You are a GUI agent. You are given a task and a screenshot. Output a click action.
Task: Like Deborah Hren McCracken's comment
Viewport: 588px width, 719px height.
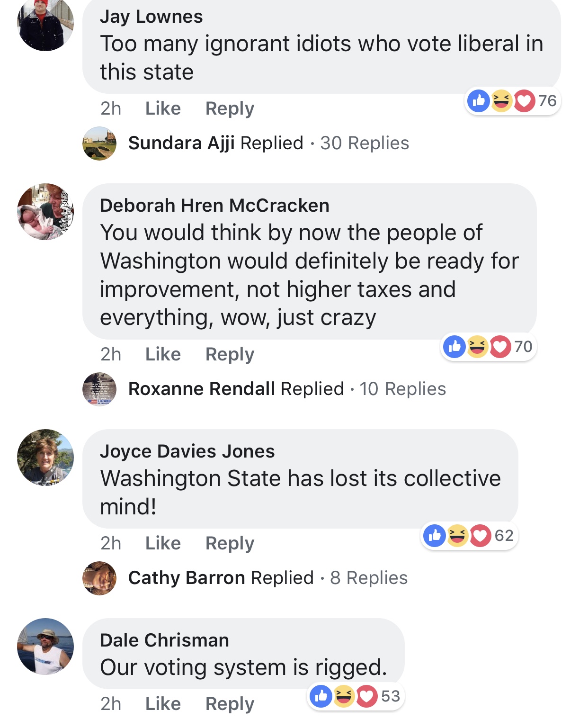pyautogui.click(x=163, y=354)
